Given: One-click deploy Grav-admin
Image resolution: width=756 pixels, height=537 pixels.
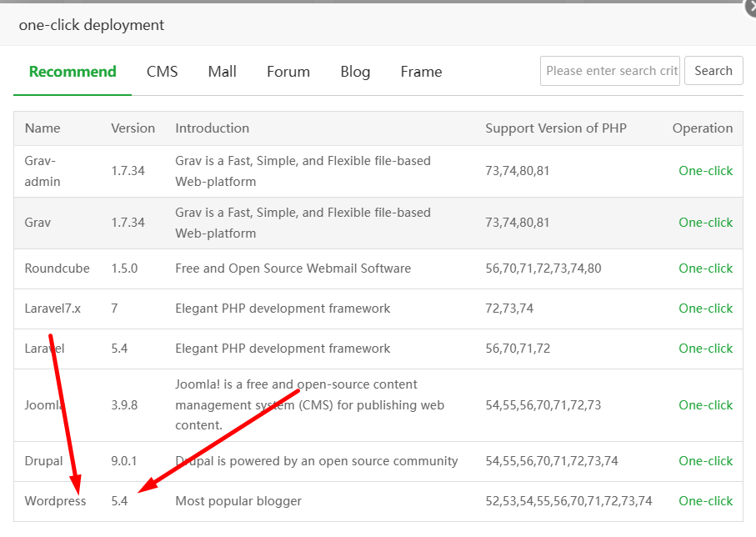Looking at the screenshot, I should pyautogui.click(x=705, y=171).
